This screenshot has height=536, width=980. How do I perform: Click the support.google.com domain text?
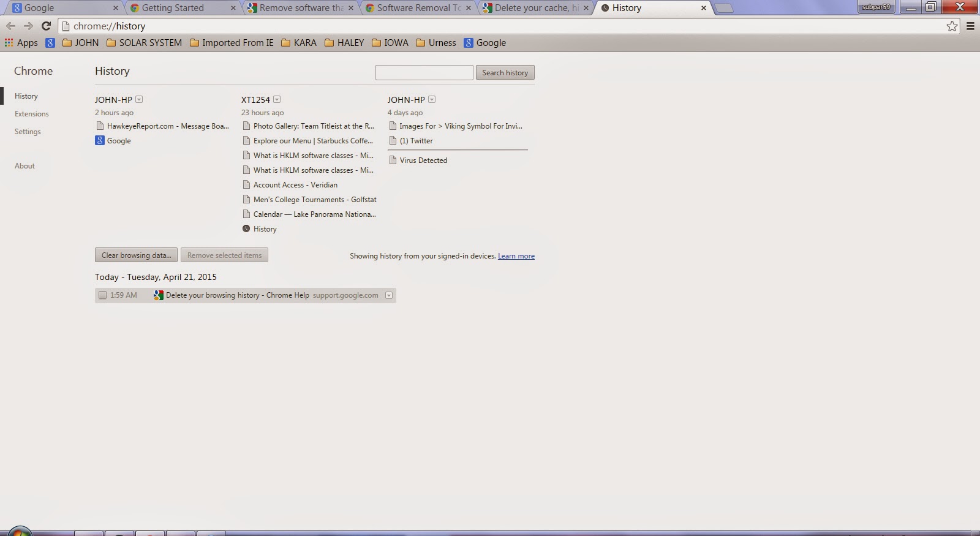pyautogui.click(x=345, y=295)
